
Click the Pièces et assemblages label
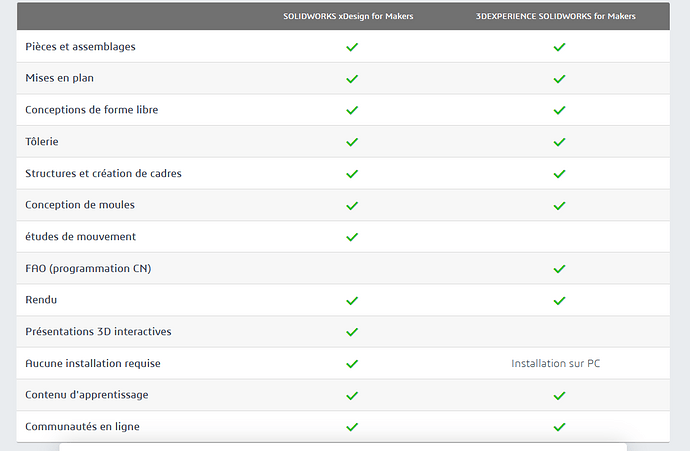coord(80,47)
